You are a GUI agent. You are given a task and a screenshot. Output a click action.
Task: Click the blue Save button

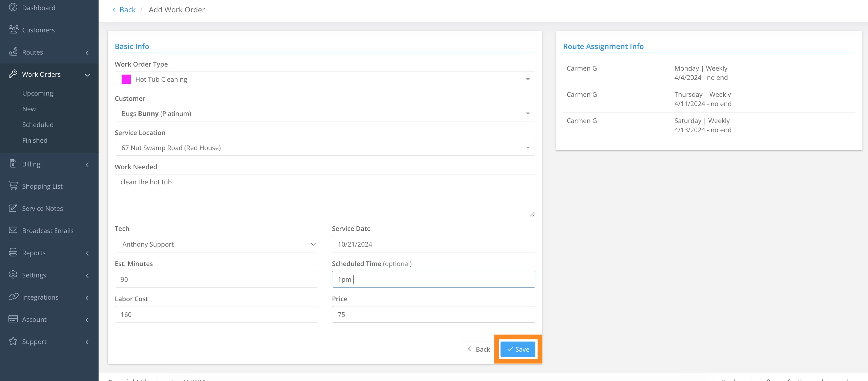517,349
